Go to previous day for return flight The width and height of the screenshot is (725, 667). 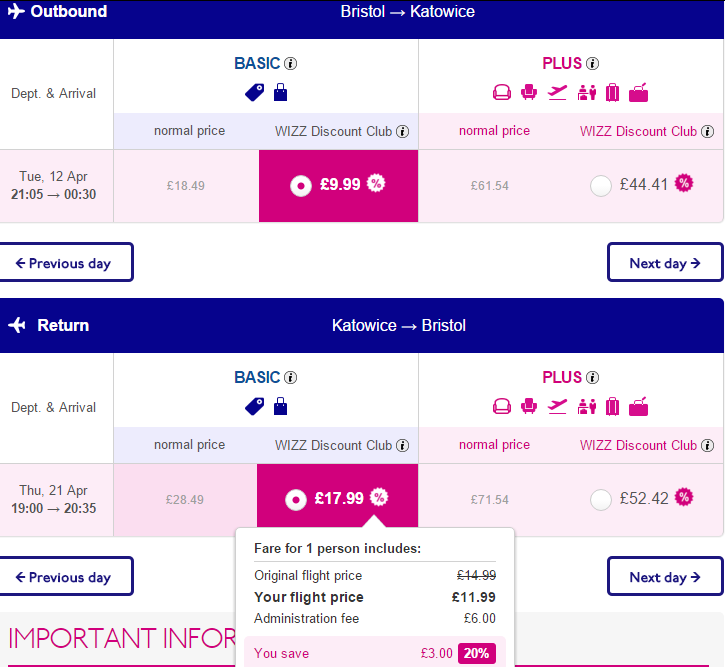click(66, 576)
